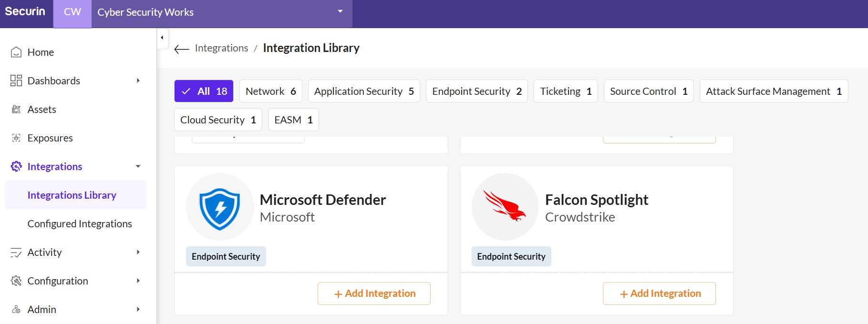This screenshot has height=324, width=868.
Task: Select the All 18 filter chip
Action: [x=204, y=91]
